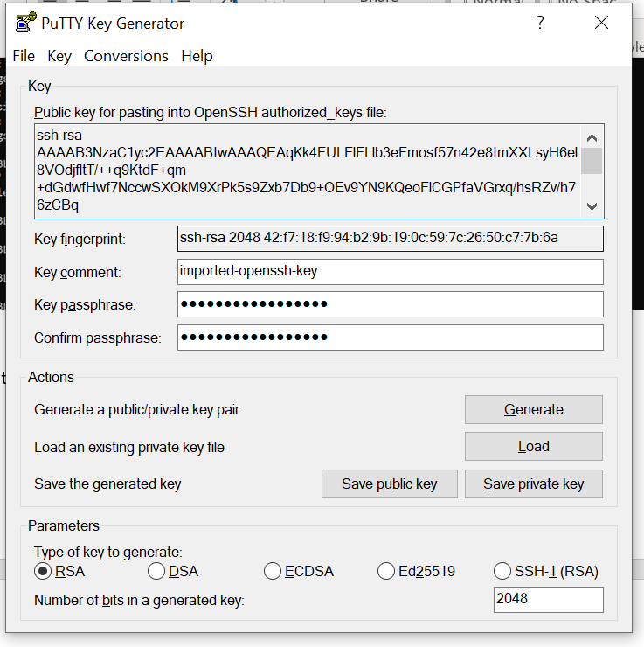Open the Help menu

(197, 56)
